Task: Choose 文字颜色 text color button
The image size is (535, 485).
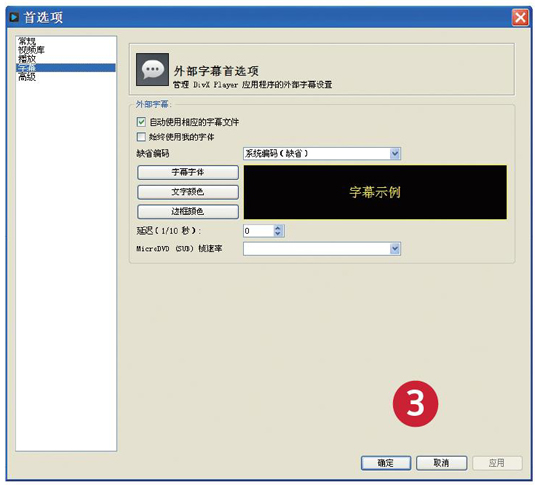Action: click(188, 192)
